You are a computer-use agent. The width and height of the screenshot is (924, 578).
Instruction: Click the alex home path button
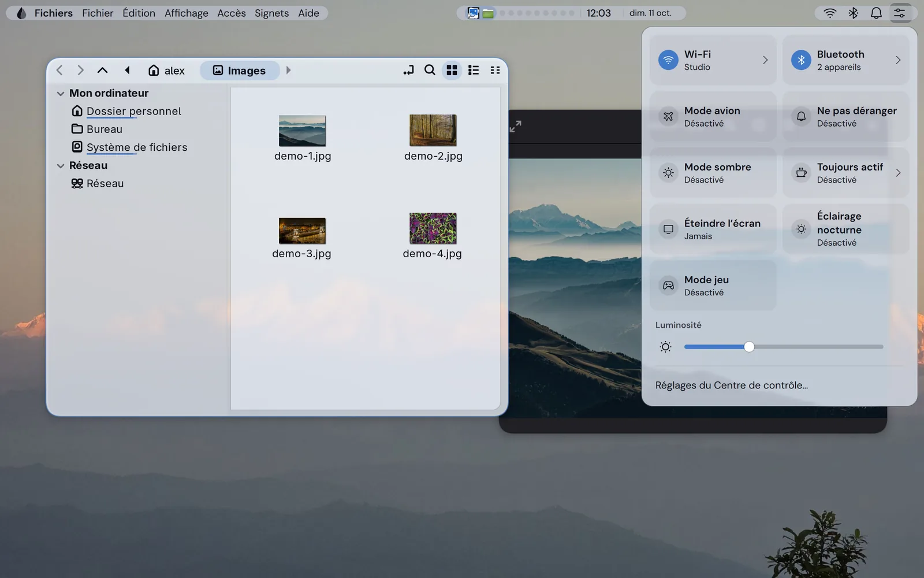point(166,71)
